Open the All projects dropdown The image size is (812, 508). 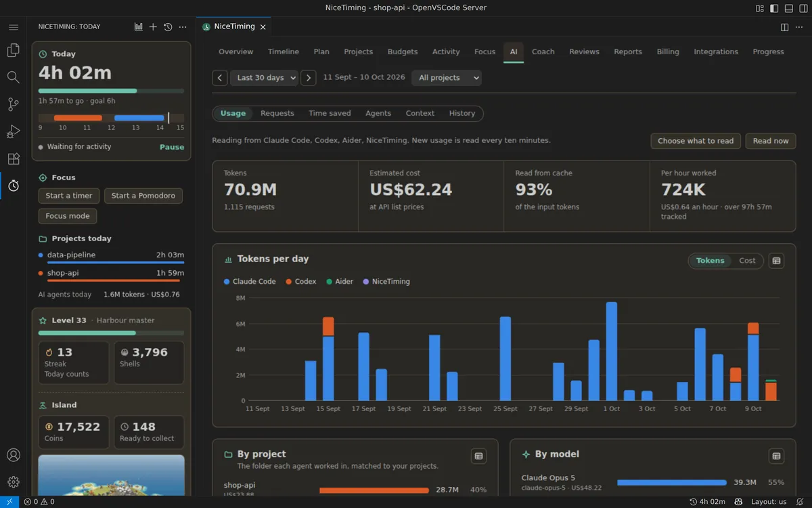tap(447, 78)
